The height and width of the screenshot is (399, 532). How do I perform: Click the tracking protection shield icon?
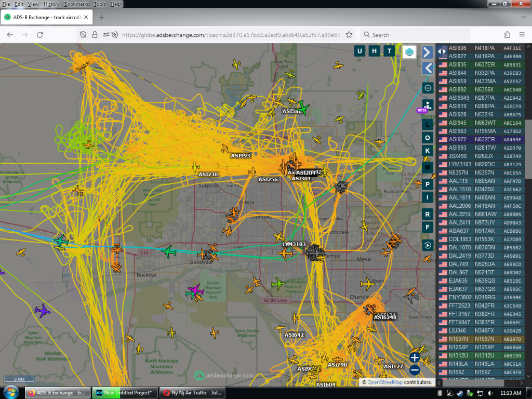(83, 35)
